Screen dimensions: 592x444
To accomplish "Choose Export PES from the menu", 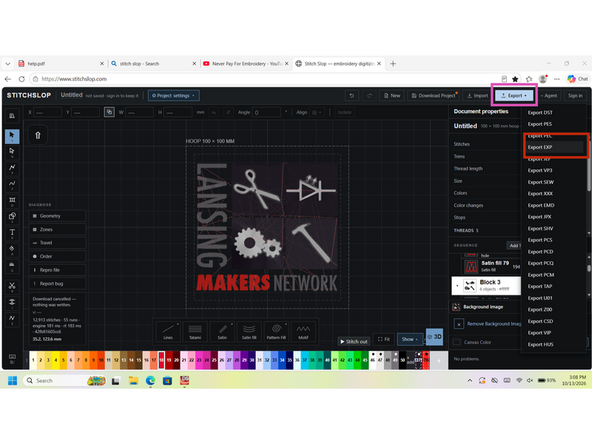I will tap(540, 124).
